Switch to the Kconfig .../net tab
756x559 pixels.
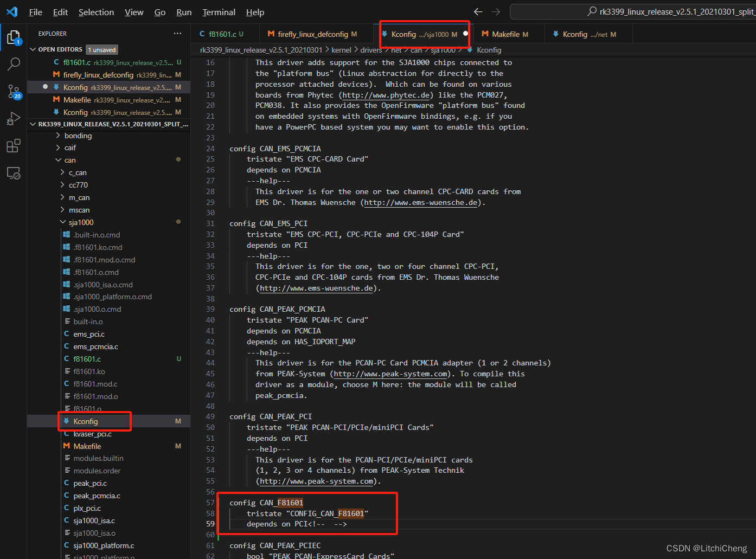point(588,34)
